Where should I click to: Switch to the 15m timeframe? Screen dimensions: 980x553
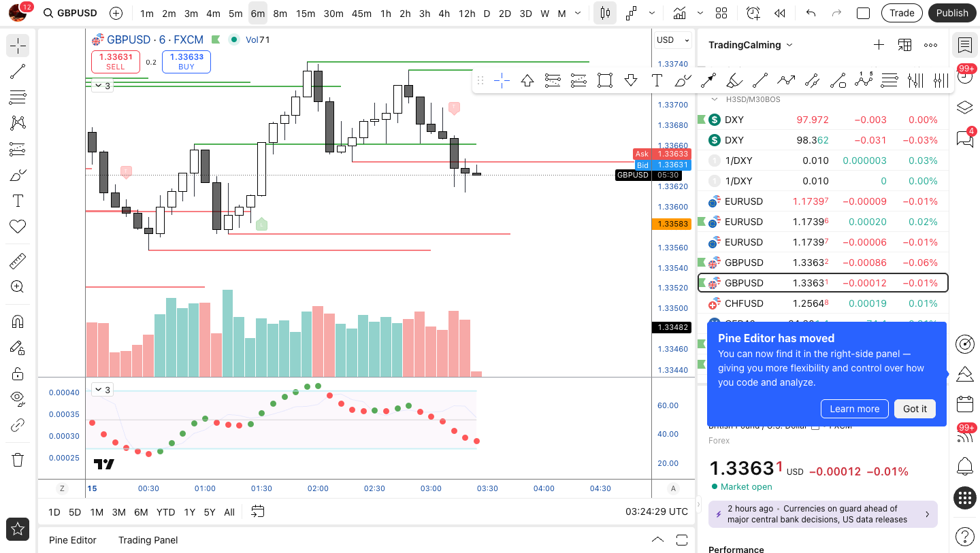point(306,13)
